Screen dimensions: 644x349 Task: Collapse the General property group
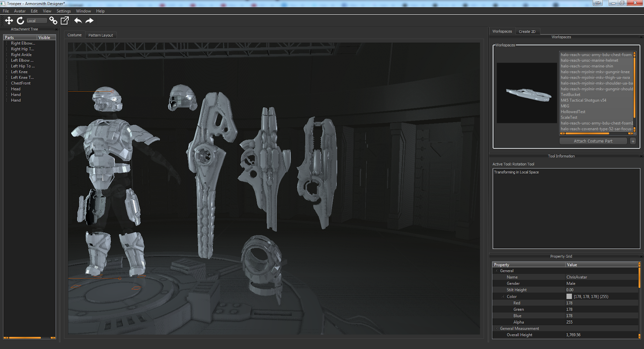coord(496,271)
